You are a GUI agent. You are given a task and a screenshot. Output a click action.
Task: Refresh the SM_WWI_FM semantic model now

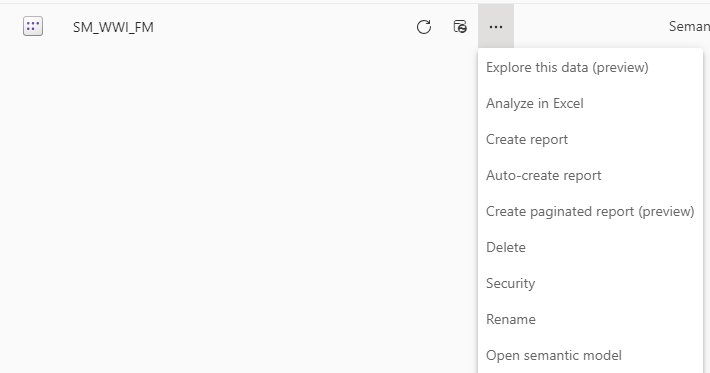pos(424,27)
